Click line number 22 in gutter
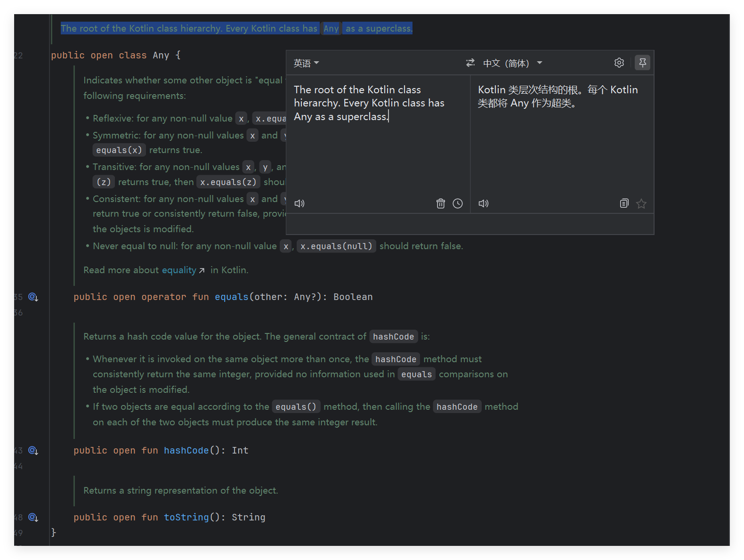 tap(18, 56)
